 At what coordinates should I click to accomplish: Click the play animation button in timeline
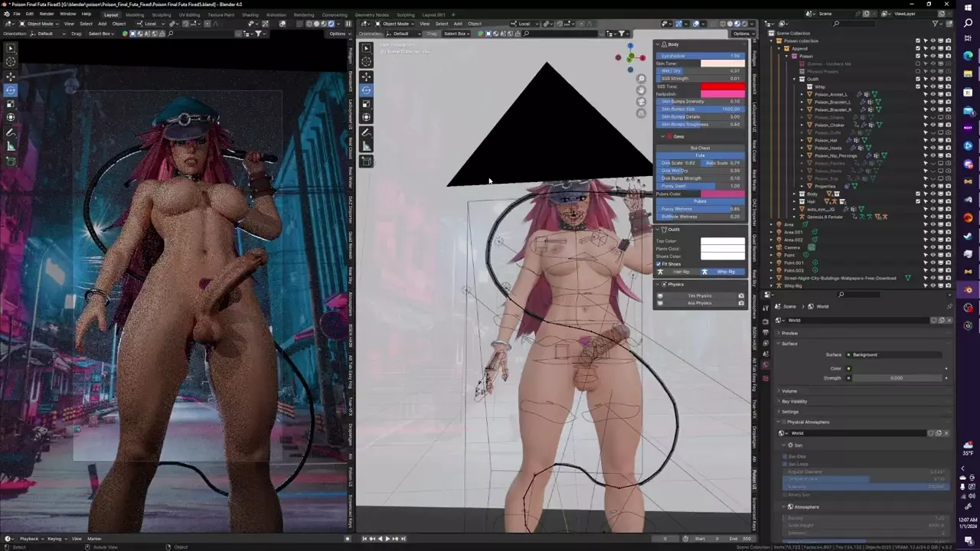coord(387,539)
